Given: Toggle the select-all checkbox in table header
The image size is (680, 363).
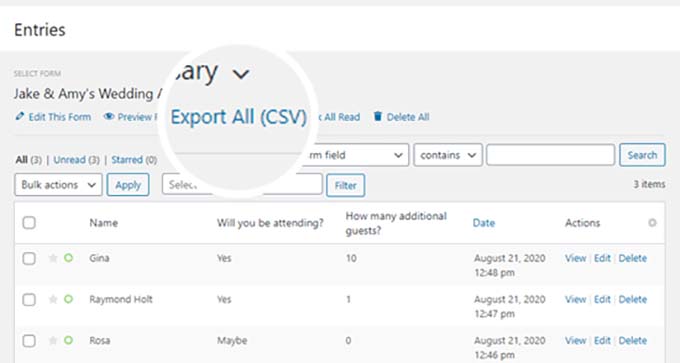Looking at the screenshot, I should coord(29,223).
